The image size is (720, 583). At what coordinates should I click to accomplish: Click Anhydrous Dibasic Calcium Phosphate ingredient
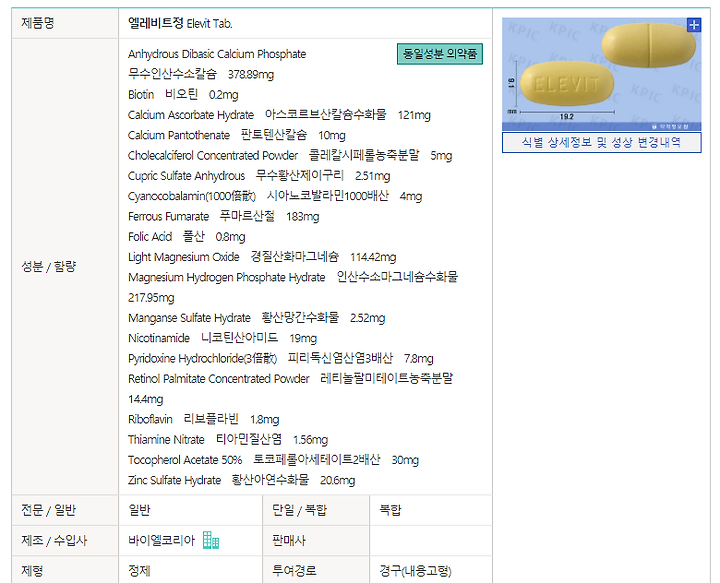(217, 54)
